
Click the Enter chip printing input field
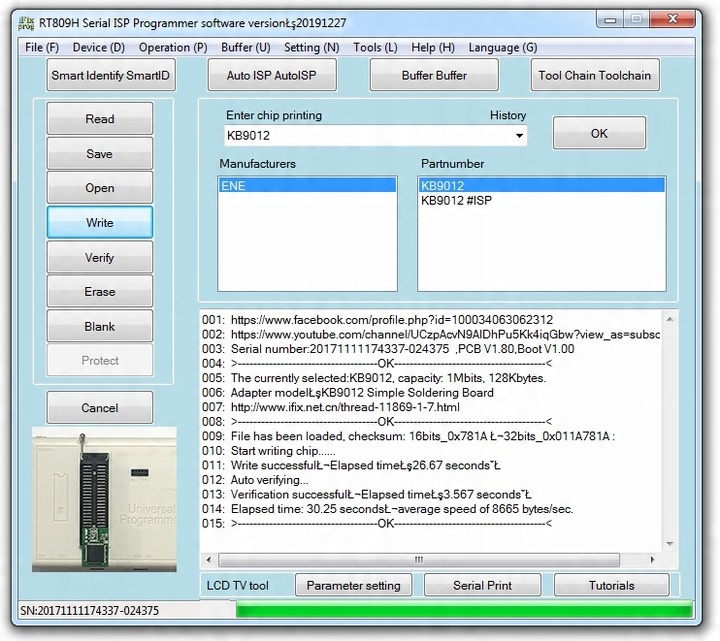[x=368, y=135]
